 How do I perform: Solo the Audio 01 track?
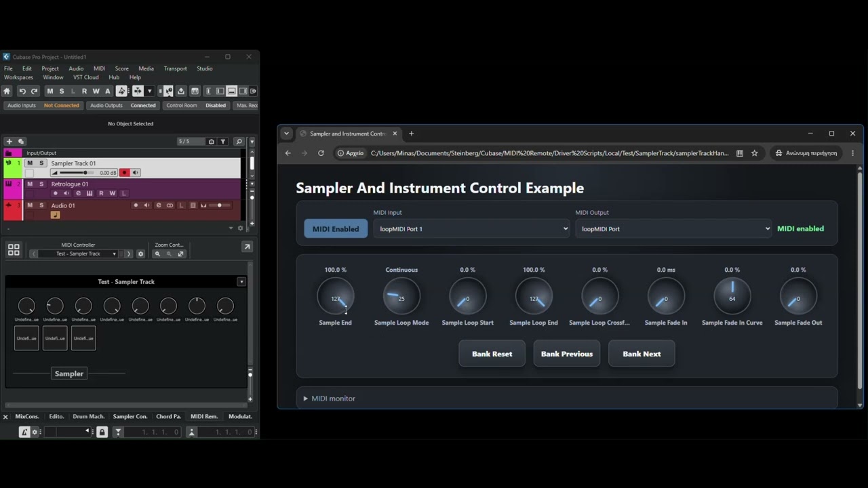[x=41, y=205]
